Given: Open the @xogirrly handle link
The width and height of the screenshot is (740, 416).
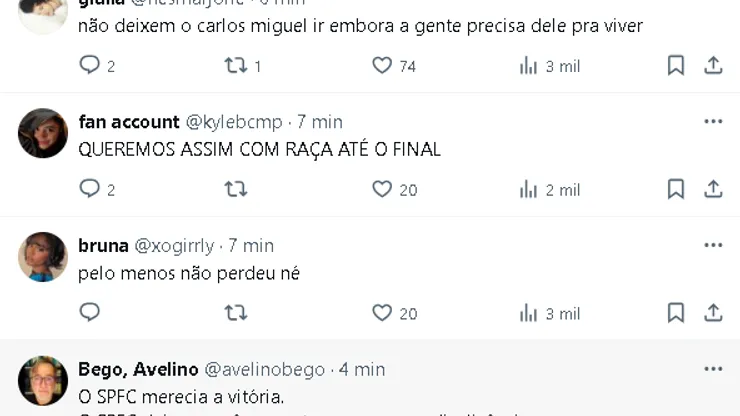Looking at the screenshot, I should coord(174,245).
